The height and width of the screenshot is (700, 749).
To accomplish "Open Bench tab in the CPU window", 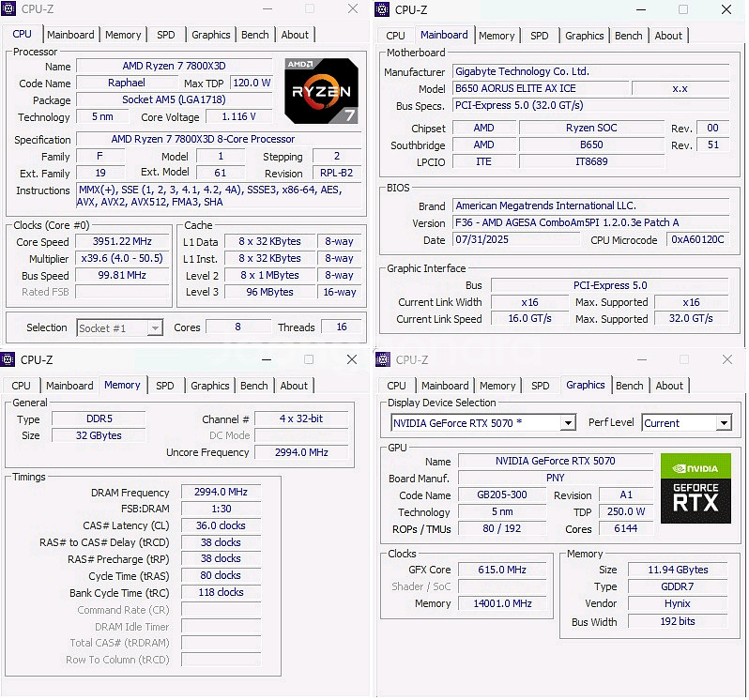I will [x=255, y=35].
